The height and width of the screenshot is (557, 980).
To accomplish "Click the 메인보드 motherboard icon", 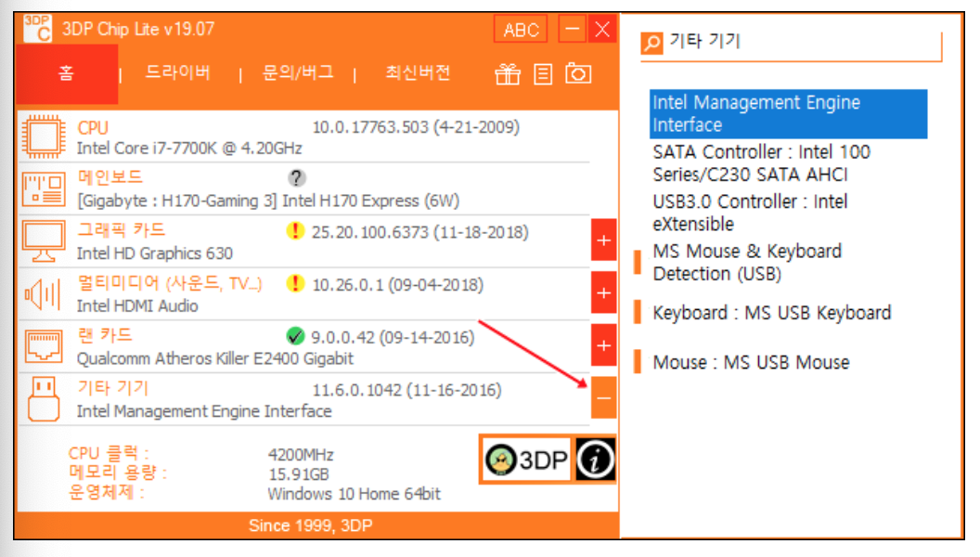I will pos(44,189).
